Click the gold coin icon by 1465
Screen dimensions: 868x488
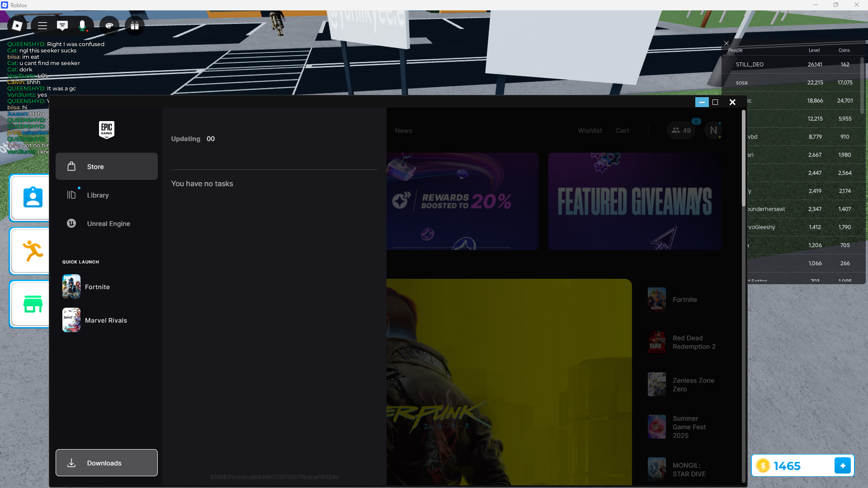[763, 465]
